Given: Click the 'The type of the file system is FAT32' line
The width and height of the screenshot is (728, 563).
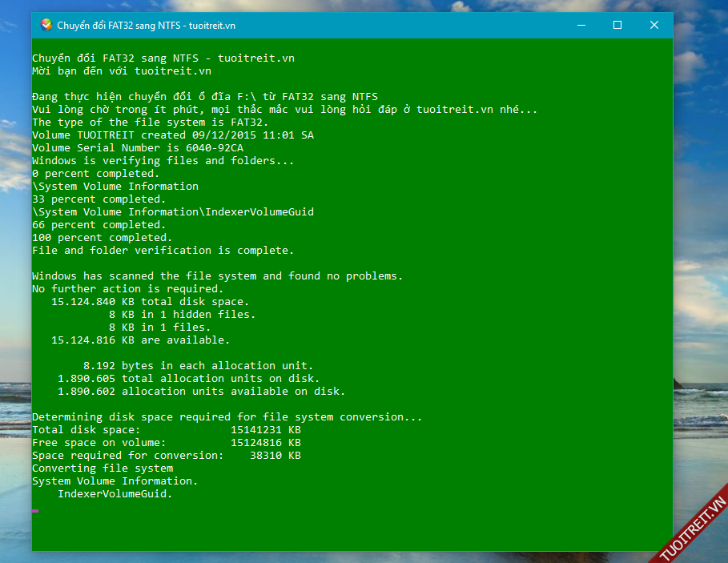Looking at the screenshot, I should (150, 123).
